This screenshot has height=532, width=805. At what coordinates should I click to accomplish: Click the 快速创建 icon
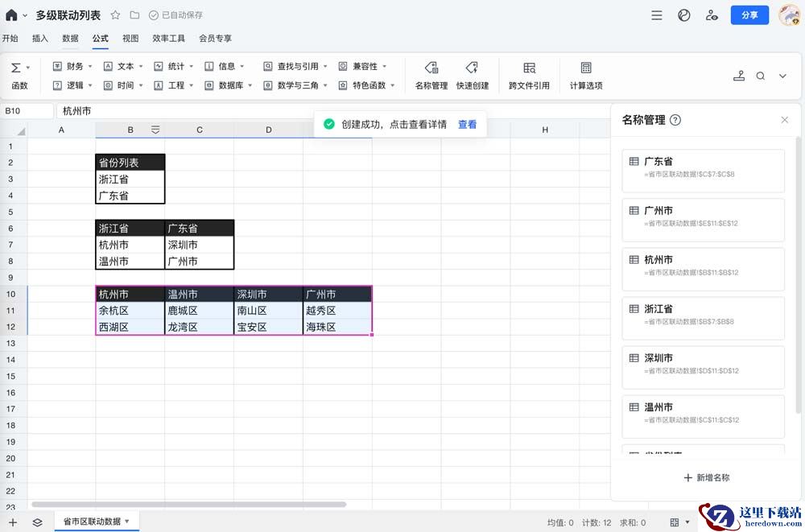click(473, 68)
